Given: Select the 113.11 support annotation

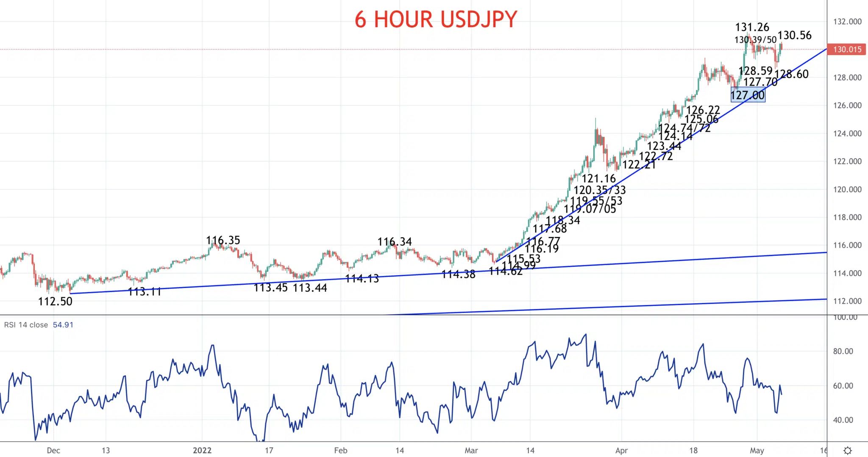Looking at the screenshot, I should tap(145, 292).
